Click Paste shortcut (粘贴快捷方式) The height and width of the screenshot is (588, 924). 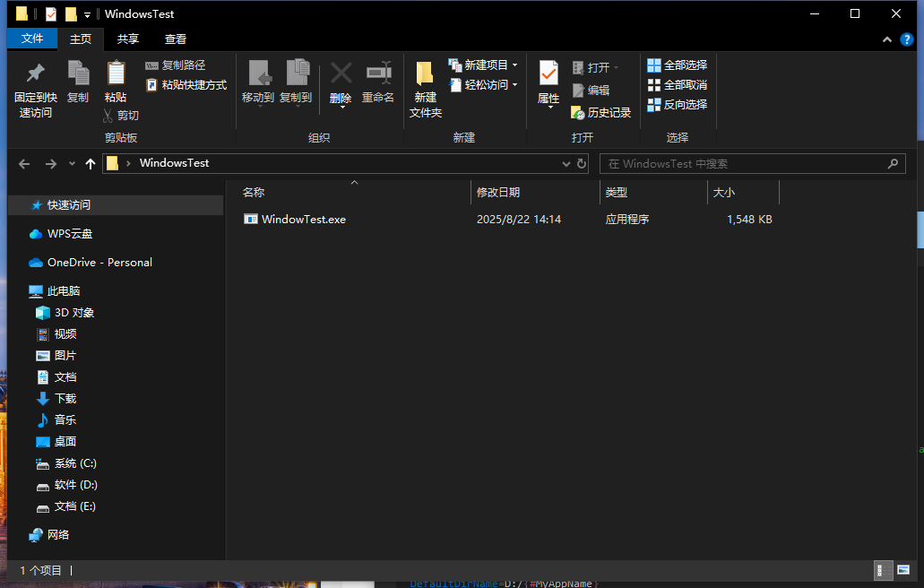pos(186,85)
